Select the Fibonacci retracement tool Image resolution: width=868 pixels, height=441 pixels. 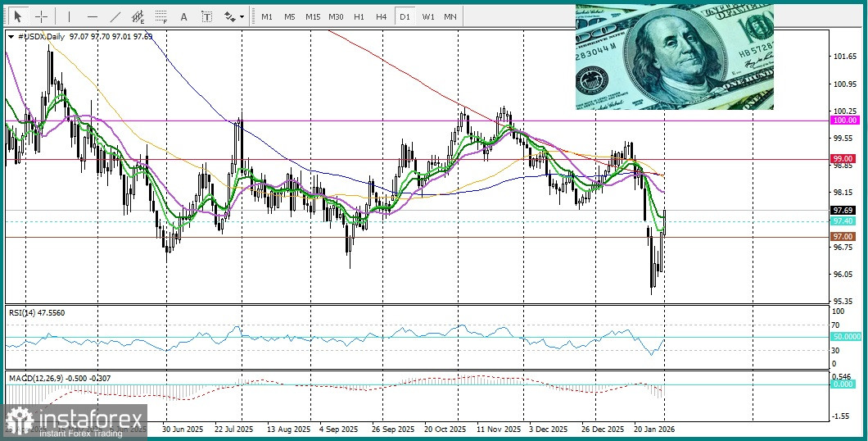click(161, 16)
